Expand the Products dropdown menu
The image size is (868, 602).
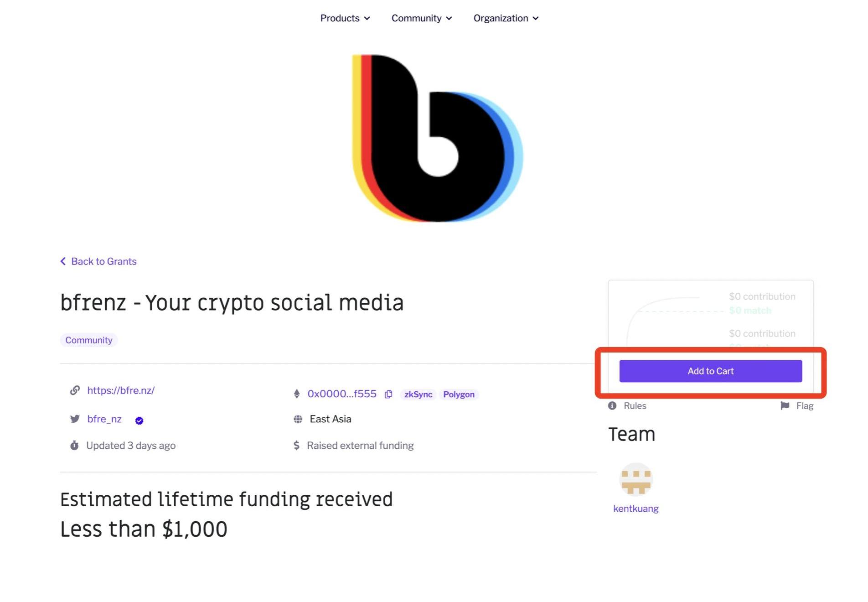click(x=345, y=18)
